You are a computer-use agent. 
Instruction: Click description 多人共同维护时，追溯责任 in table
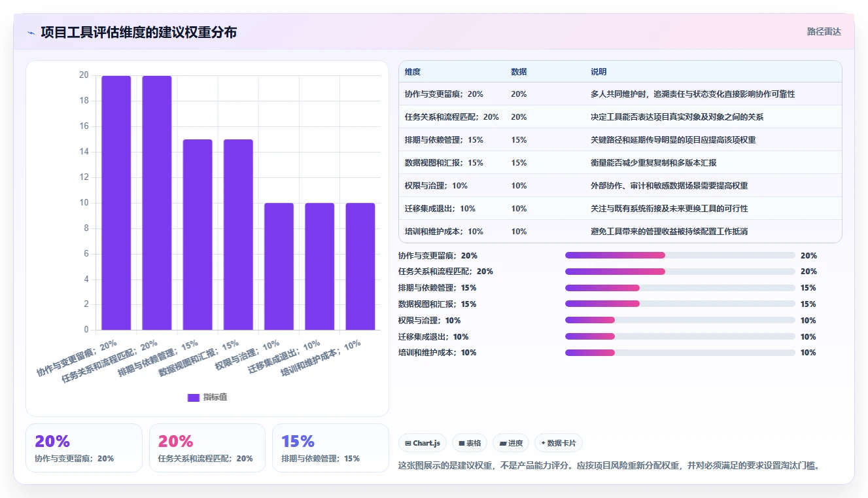(693, 94)
